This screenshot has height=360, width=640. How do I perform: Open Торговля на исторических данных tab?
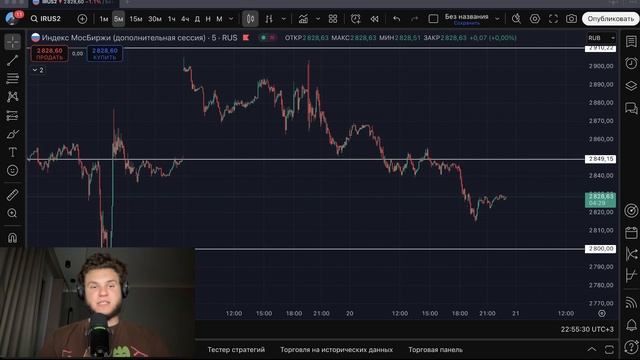[336, 350]
